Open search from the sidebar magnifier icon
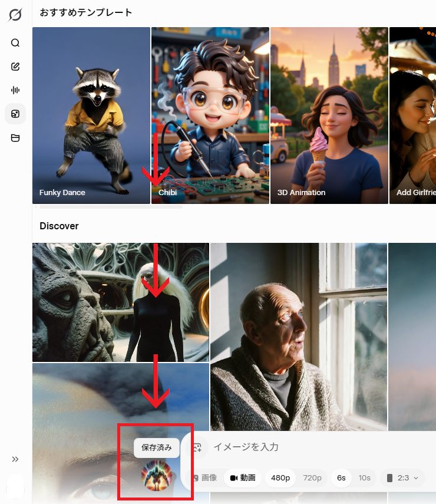 coord(15,43)
